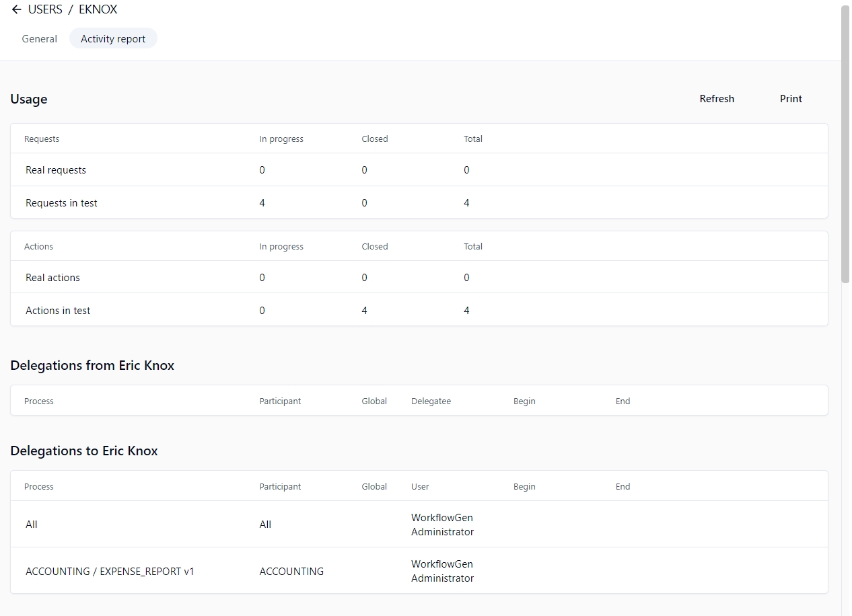Click WorkflowGen Administrator in the ACCOUNTING row

[442, 572]
